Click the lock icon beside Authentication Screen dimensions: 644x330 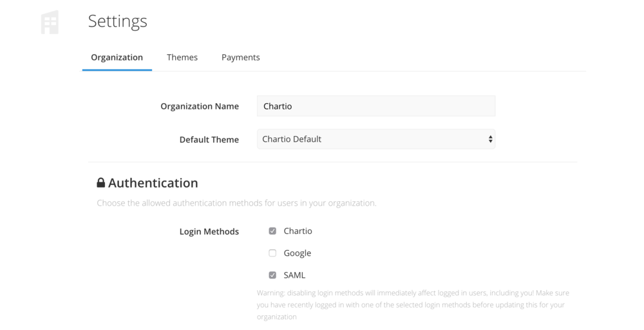tap(100, 182)
